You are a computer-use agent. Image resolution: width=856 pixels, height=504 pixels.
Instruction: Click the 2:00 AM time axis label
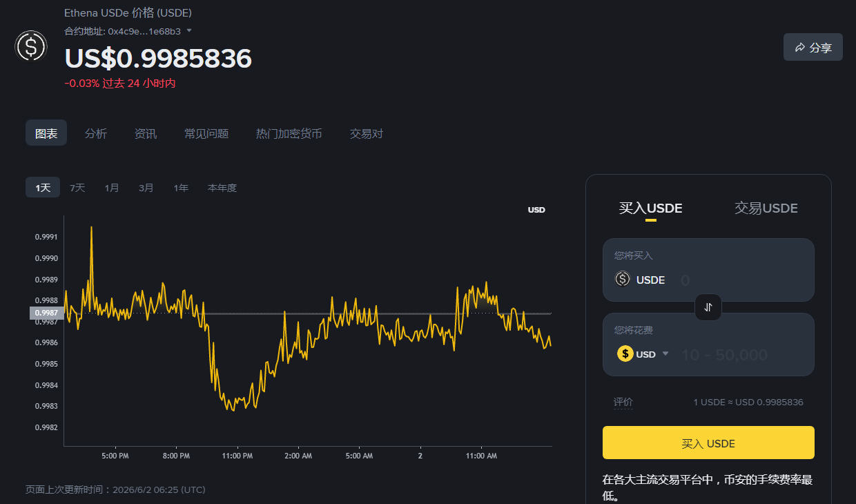[298, 456]
